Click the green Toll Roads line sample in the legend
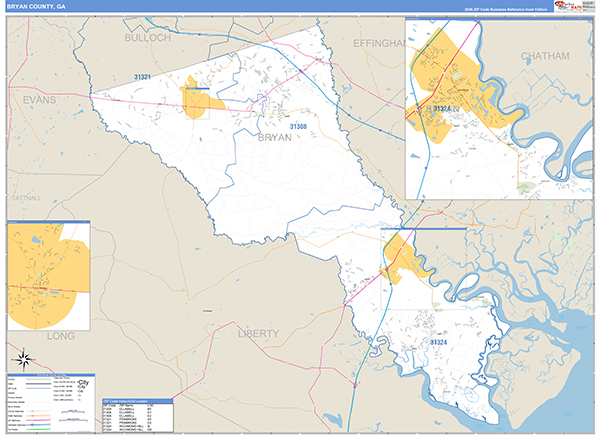The width and height of the screenshot is (600, 435). (x=38, y=429)
